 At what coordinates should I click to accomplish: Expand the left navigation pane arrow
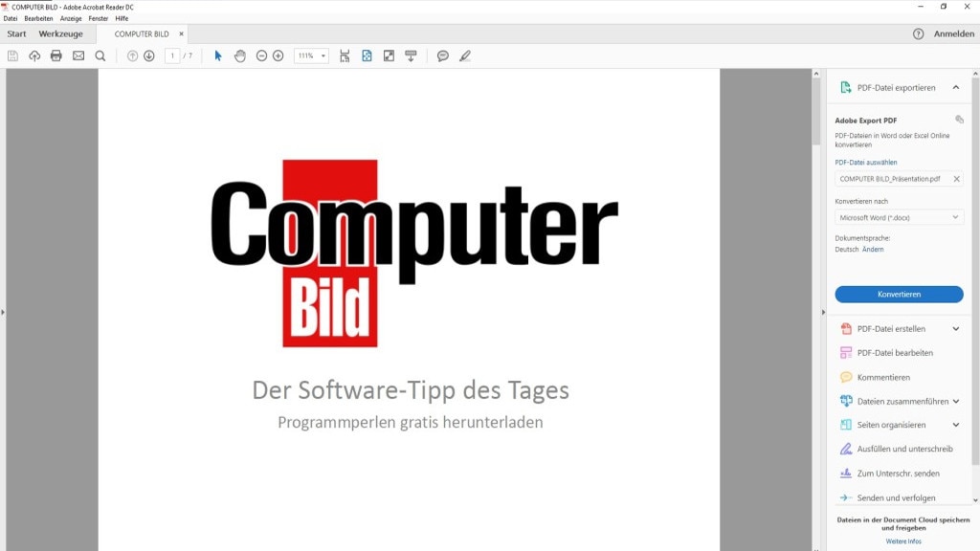[3, 312]
